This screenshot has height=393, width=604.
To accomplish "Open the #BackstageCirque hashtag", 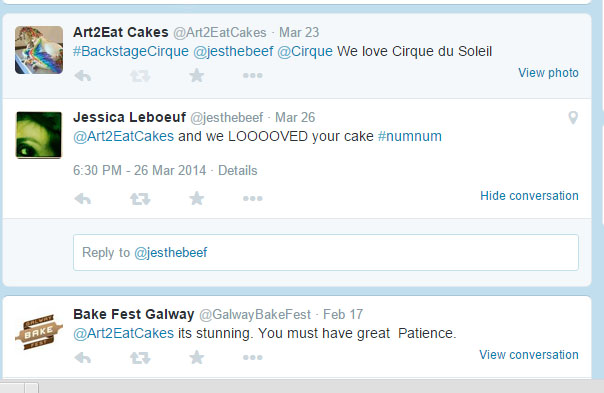I will pyautogui.click(x=131, y=51).
